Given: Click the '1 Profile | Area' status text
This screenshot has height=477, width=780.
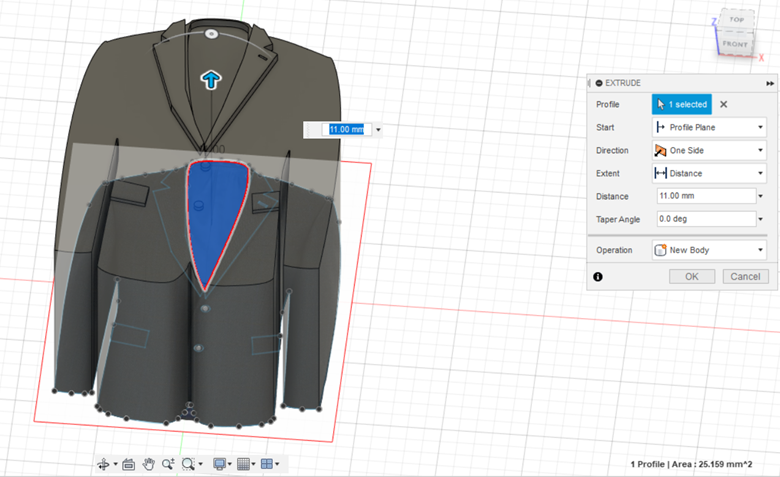Looking at the screenshot, I should (691, 464).
